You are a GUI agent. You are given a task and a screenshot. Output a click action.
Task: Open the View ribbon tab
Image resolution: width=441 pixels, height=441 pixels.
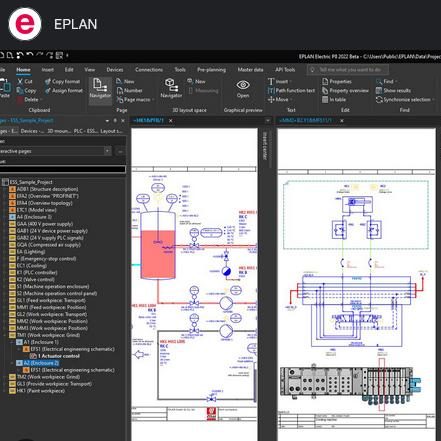(x=90, y=70)
